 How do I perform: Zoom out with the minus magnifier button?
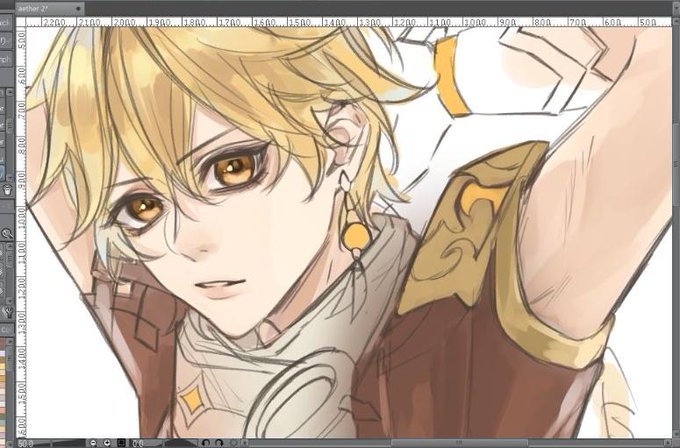pos(94,443)
